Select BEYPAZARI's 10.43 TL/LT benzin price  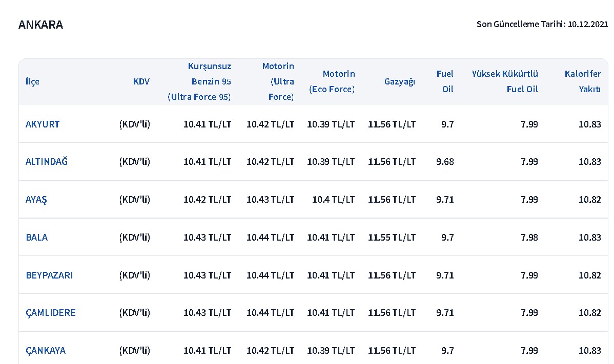[x=208, y=275]
